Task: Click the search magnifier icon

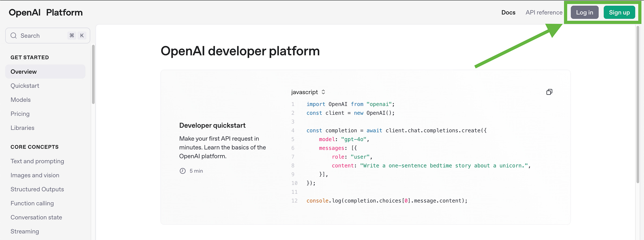Action: click(14, 35)
